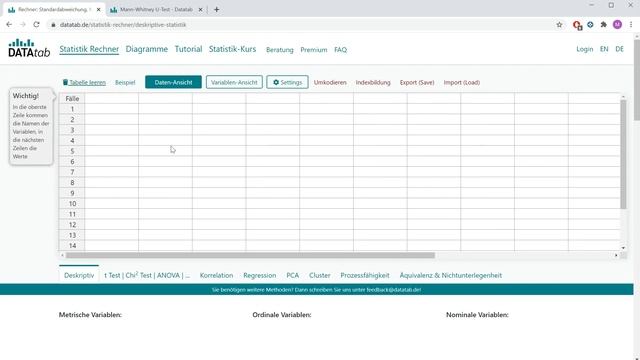The width and height of the screenshot is (640, 360).
Task: Click Export (Save)
Action: point(417,82)
